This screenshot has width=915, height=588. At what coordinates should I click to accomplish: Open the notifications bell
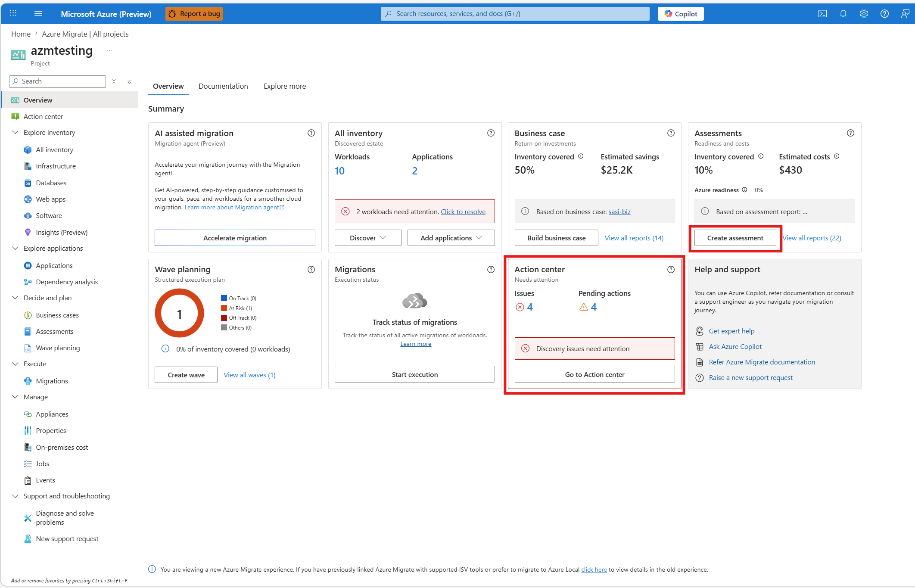843,14
